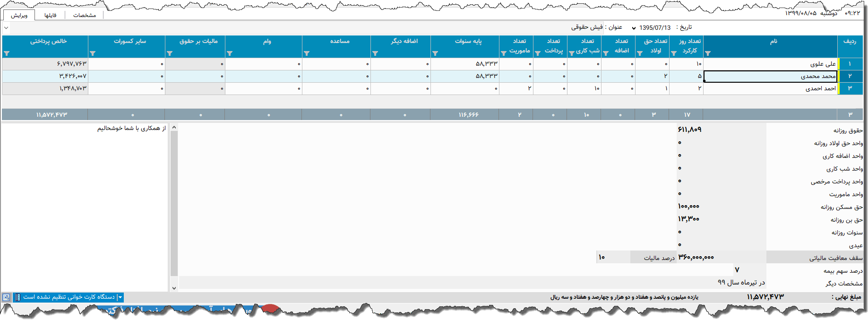Image resolution: width=868 pixels, height=320 pixels.
Task: Click the card reader device icon
Action: click(17, 297)
